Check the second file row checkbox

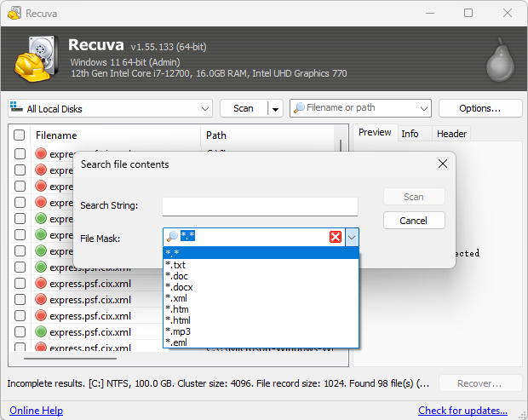click(20, 170)
